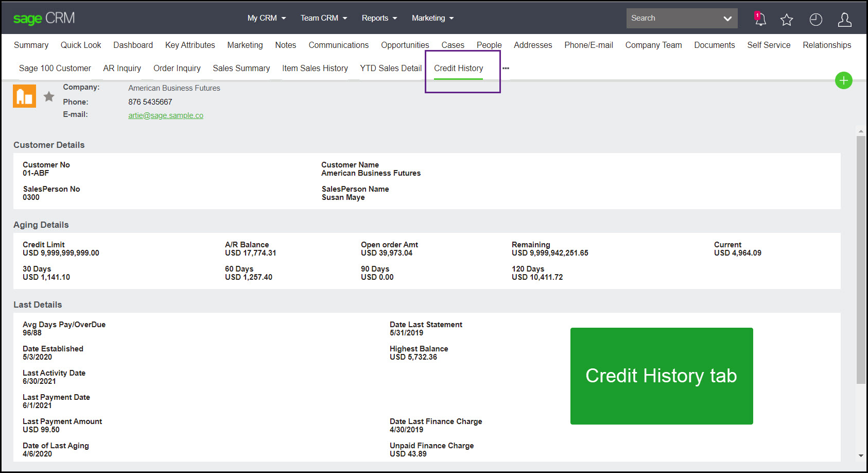Click the artie@sage.sample.co email link
The height and width of the screenshot is (473, 868).
point(165,115)
